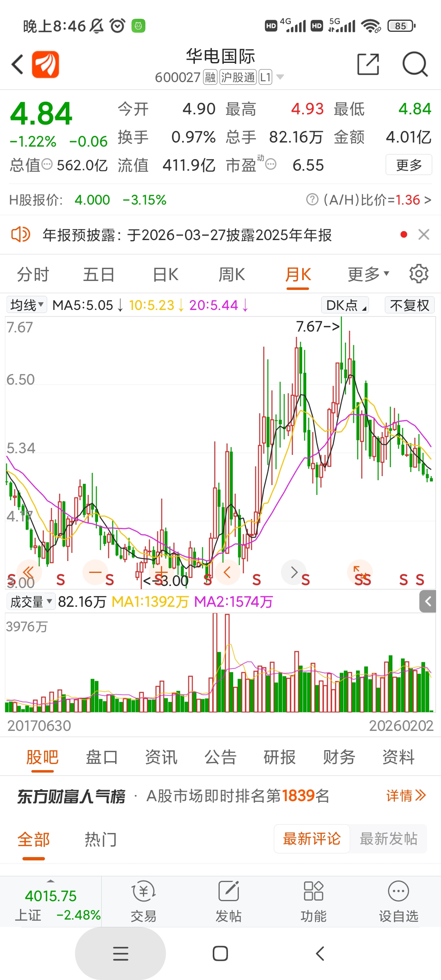Viewport: 441px width, 980px height.
Task: Open the 股吧 tab
Action: pyautogui.click(x=42, y=757)
